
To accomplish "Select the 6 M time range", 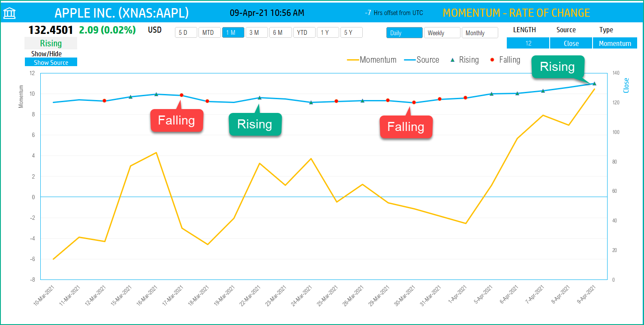I will (x=280, y=33).
